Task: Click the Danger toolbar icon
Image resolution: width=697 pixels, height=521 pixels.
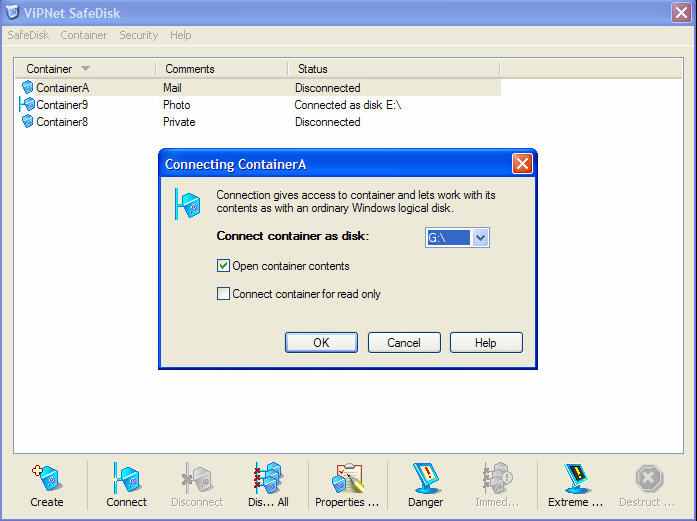Action: coord(425,478)
